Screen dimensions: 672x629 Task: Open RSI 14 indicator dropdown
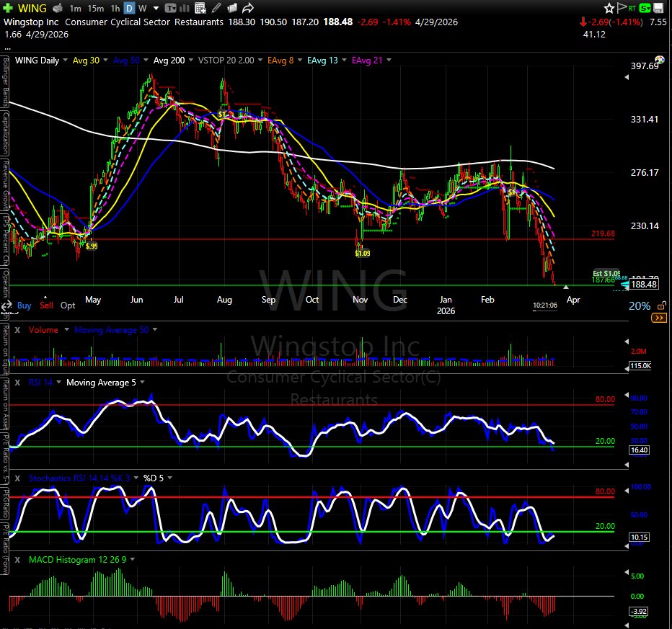(58, 383)
